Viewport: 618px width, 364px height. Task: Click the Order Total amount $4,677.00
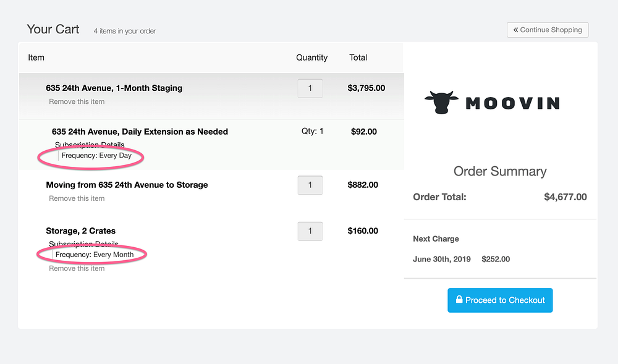[565, 197]
